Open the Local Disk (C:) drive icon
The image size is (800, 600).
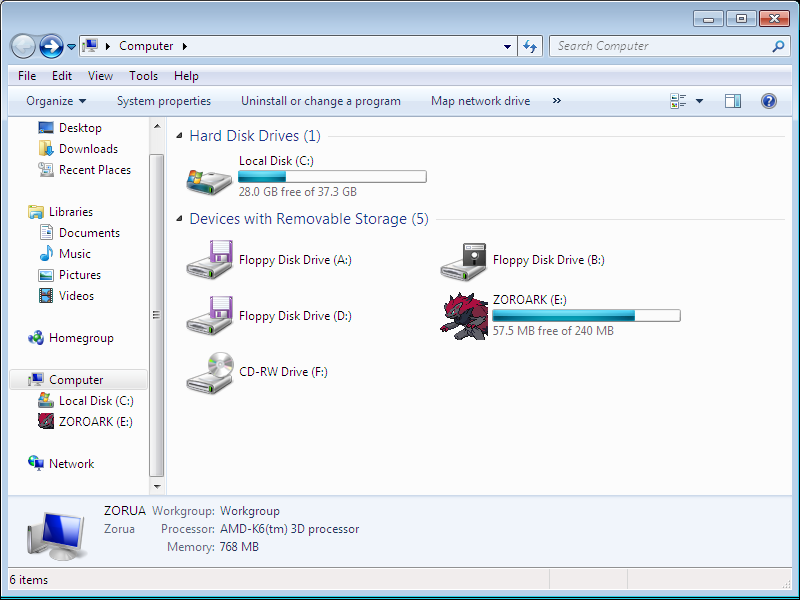tap(210, 179)
